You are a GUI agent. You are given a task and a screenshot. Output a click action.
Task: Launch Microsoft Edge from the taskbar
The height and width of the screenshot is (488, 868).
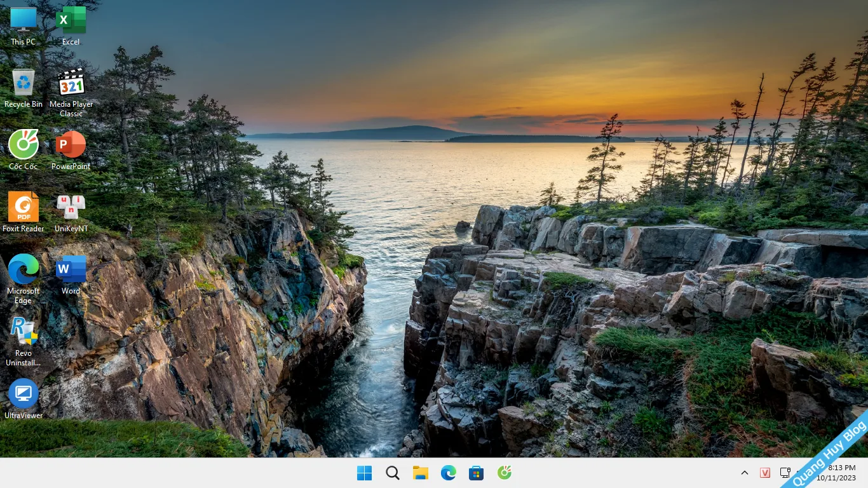click(449, 473)
